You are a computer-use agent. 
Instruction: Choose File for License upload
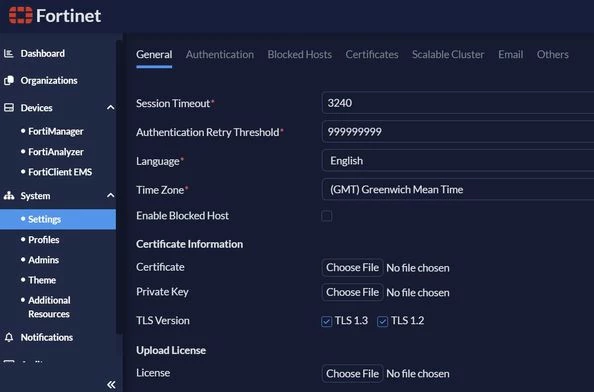click(352, 373)
